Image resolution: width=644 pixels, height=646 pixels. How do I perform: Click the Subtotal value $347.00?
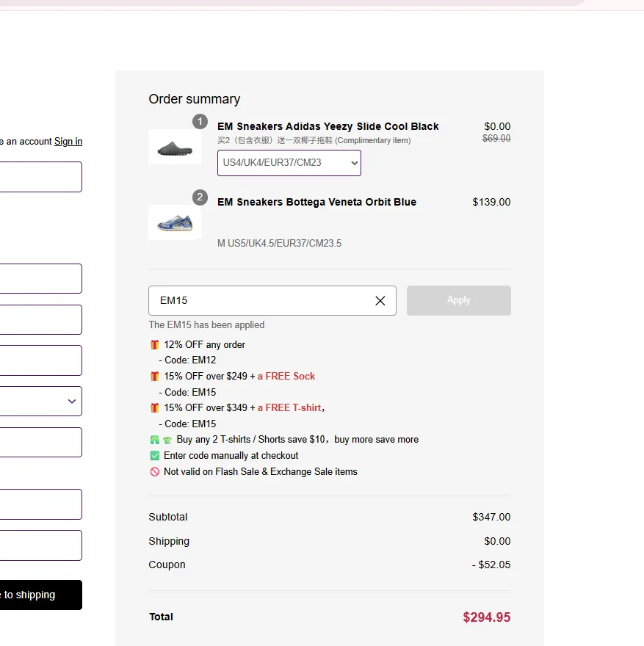(491, 517)
